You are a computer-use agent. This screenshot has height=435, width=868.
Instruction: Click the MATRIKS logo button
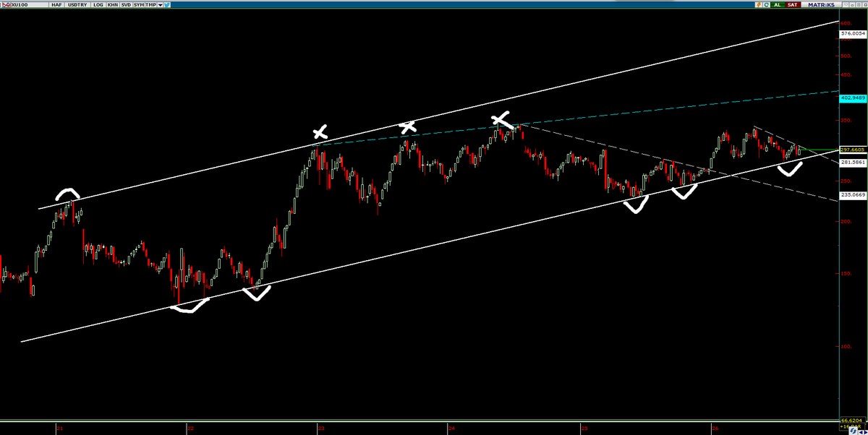tap(821, 4)
